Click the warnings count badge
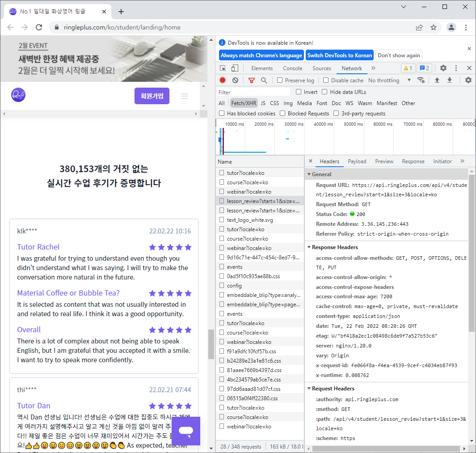This screenshot has height=453, width=476. [x=408, y=68]
